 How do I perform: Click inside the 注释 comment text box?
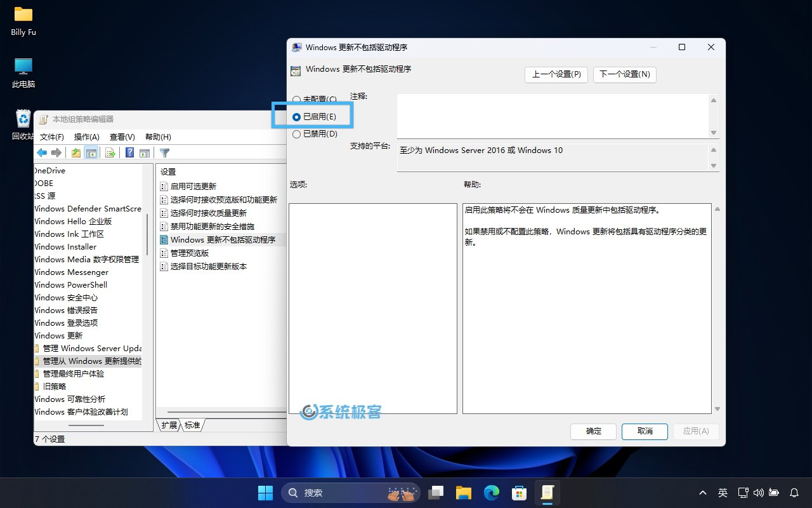(553, 116)
